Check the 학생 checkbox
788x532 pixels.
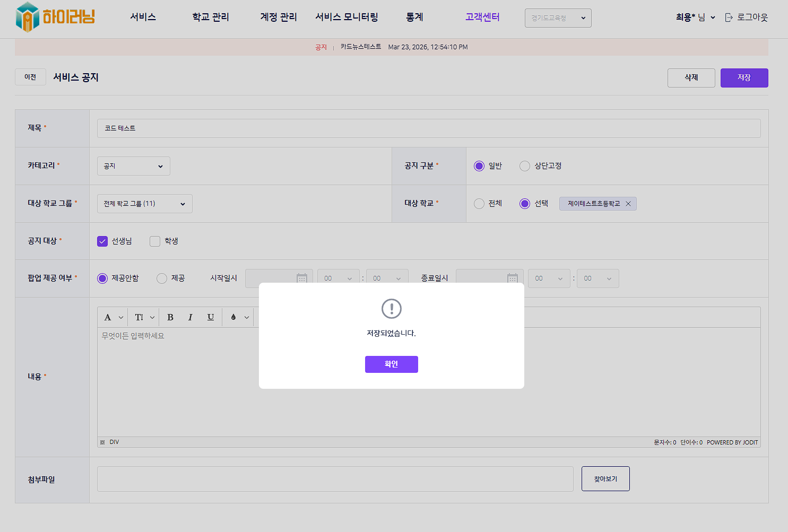pos(155,241)
